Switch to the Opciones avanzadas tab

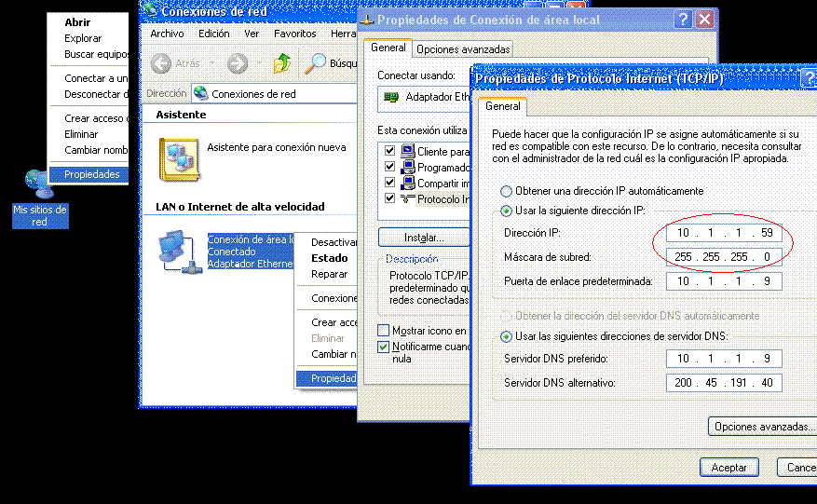pos(463,49)
